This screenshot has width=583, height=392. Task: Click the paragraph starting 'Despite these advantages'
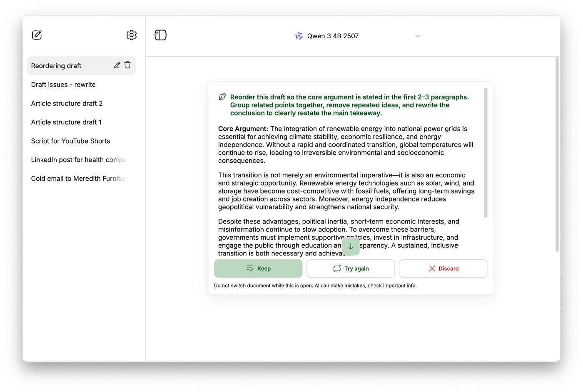339,237
